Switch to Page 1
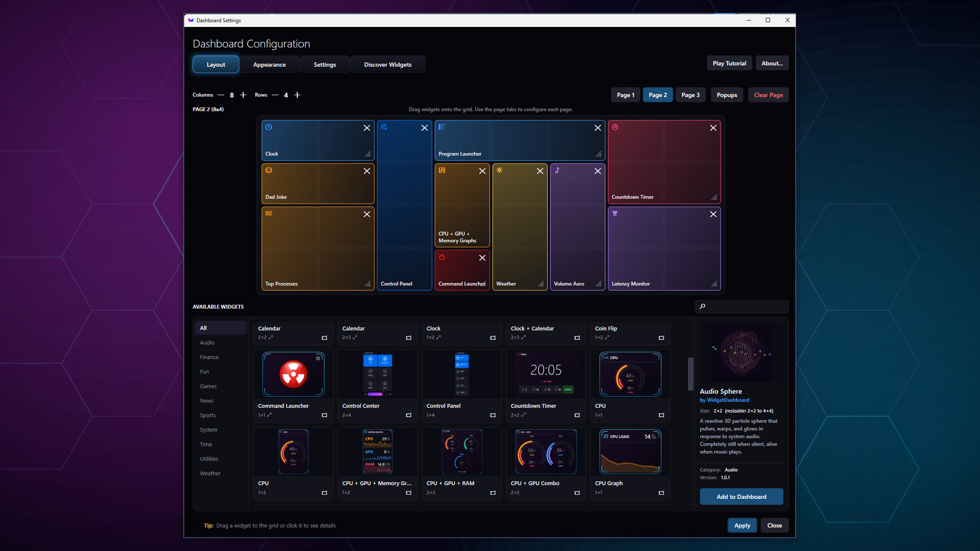This screenshot has height=551, width=980. (625, 95)
